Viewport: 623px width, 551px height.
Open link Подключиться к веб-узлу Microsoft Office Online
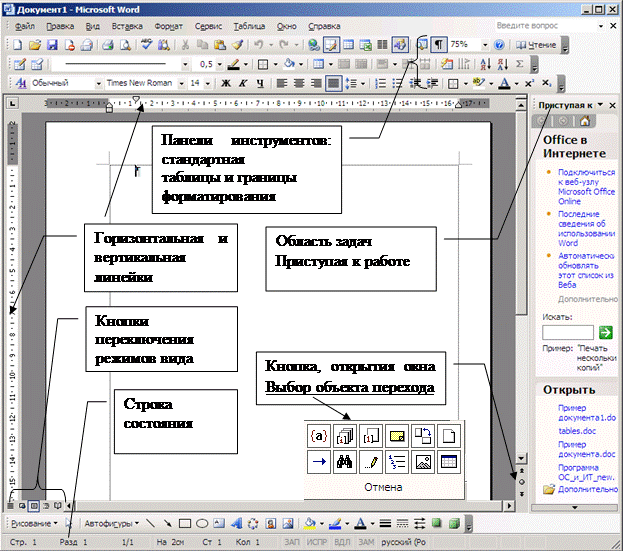(x=586, y=187)
